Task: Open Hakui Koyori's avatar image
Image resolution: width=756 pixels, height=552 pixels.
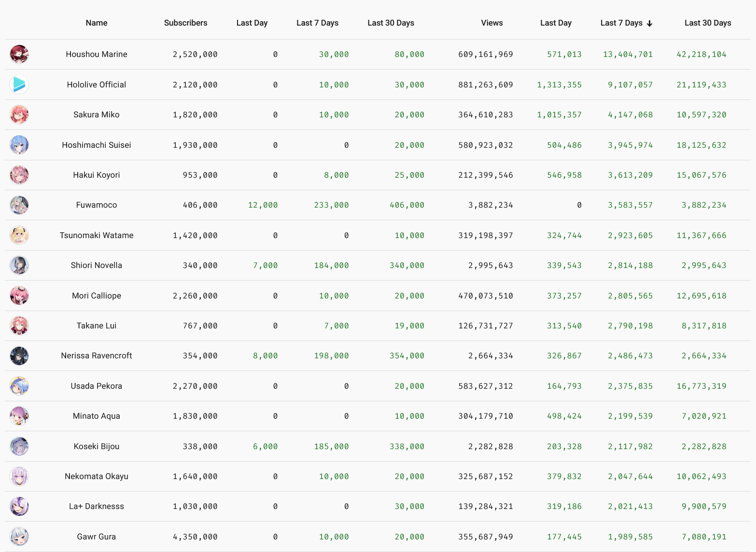Action: point(19,175)
